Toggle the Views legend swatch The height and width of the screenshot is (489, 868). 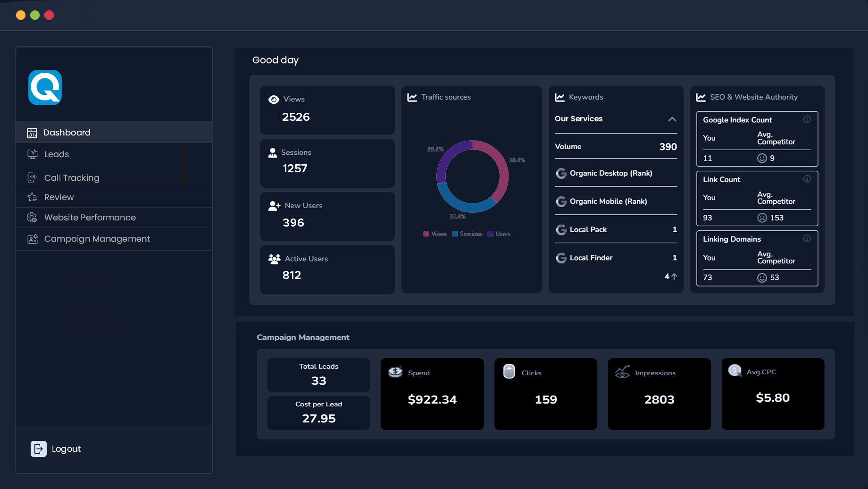[x=426, y=234]
